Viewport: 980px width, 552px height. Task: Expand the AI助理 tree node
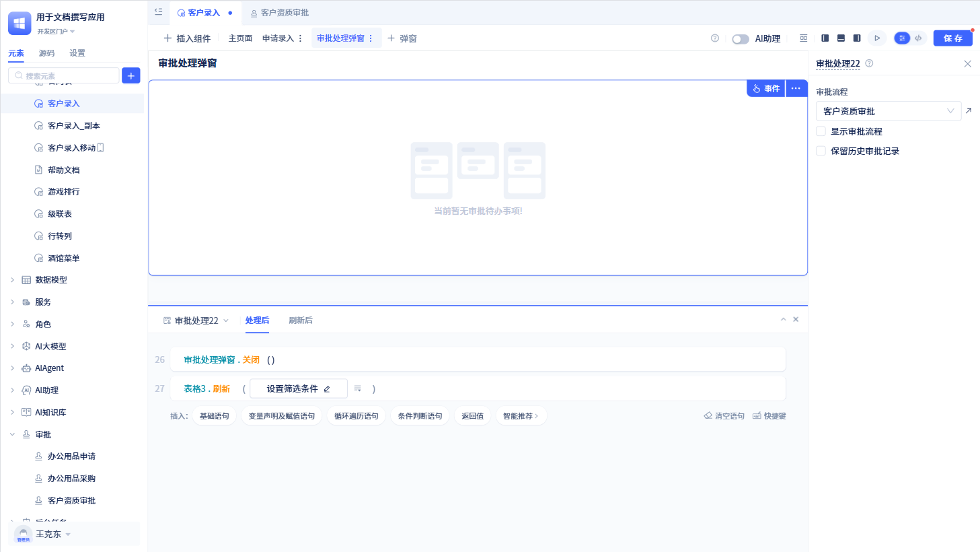tap(12, 390)
